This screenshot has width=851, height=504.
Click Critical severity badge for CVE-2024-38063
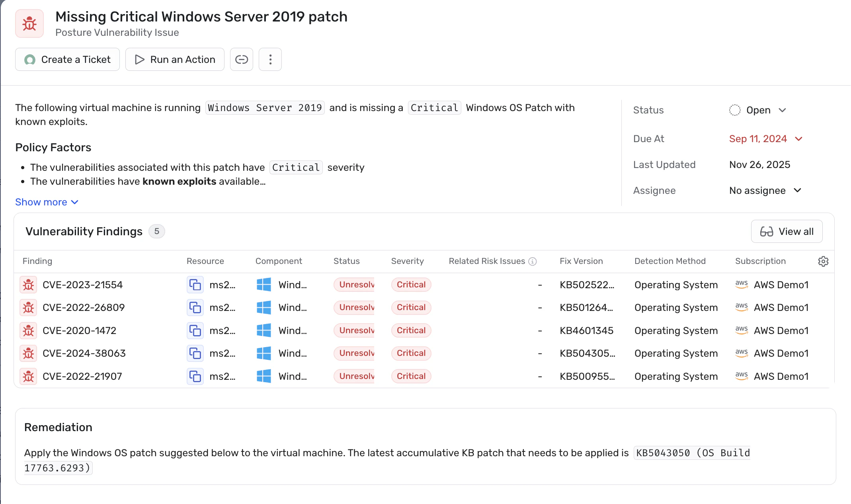(411, 353)
